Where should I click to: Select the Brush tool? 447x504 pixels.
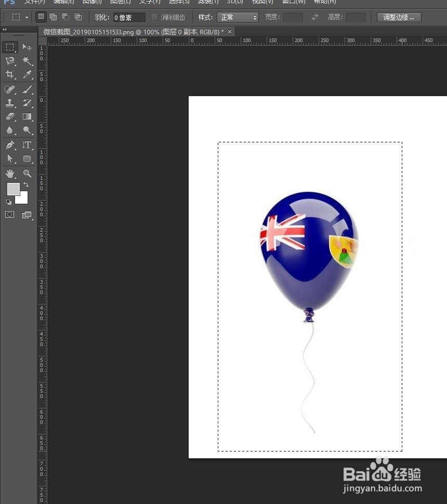[x=27, y=89]
